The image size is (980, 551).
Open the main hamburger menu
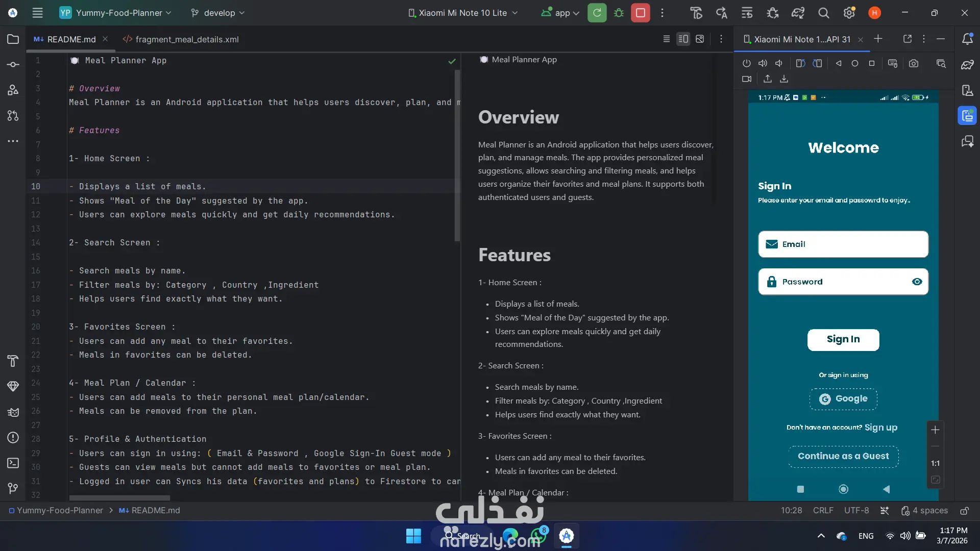(37, 13)
